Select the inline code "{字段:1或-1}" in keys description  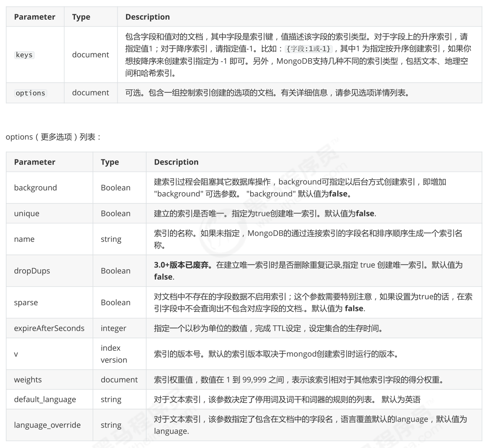(309, 49)
